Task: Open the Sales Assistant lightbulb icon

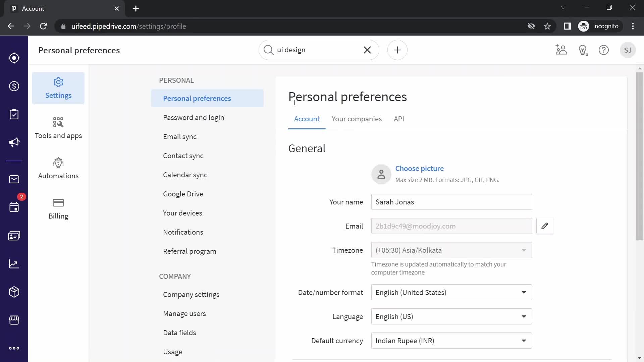Action: pos(583,50)
